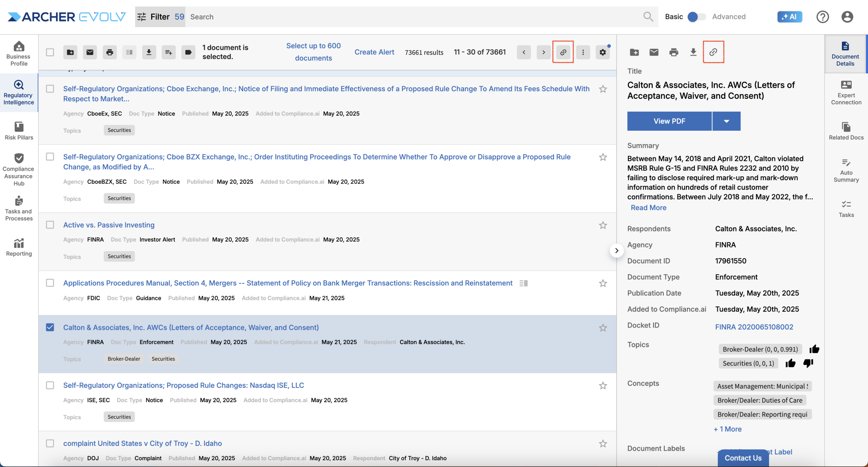Uncheck the Calton & Associates document
868x467 pixels.
pyautogui.click(x=50, y=327)
